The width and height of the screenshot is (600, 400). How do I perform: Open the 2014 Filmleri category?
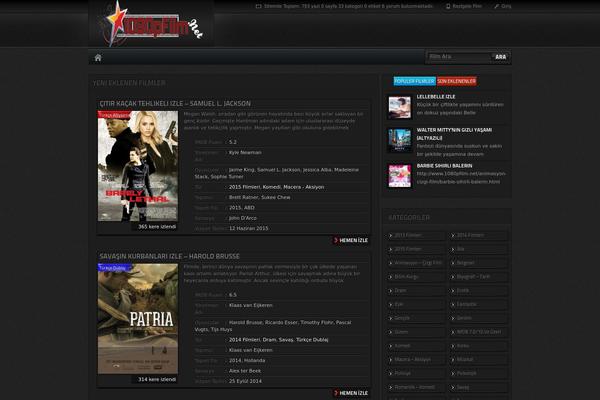[478, 235]
